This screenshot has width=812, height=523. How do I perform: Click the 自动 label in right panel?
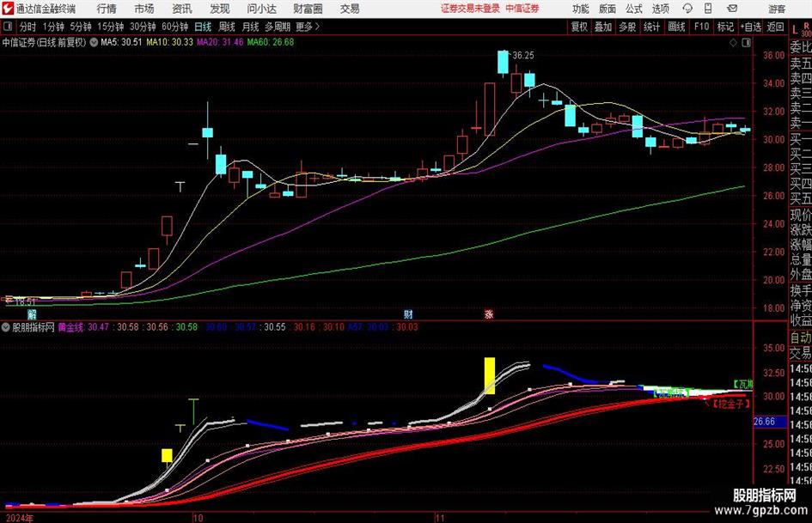(x=801, y=338)
